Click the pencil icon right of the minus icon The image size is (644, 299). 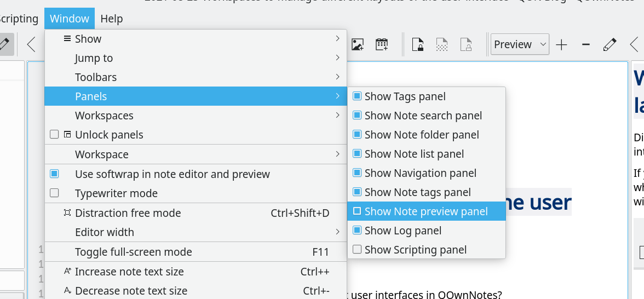click(610, 45)
